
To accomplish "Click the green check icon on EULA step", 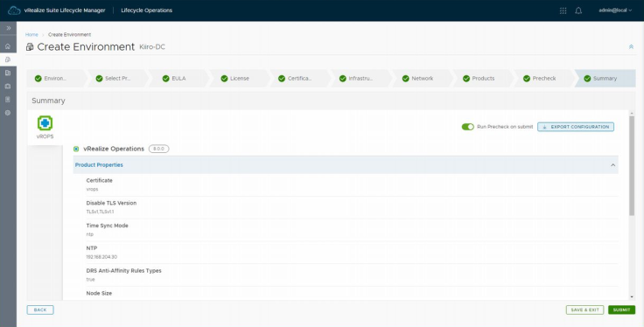I will tap(166, 79).
